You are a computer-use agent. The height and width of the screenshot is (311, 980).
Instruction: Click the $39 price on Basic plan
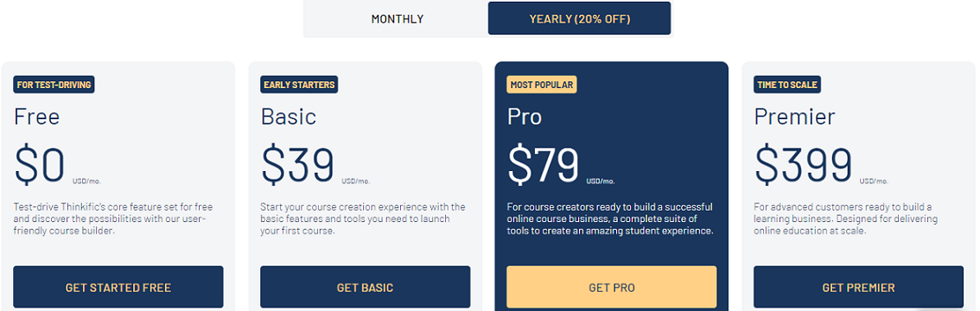(x=297, y=166)
